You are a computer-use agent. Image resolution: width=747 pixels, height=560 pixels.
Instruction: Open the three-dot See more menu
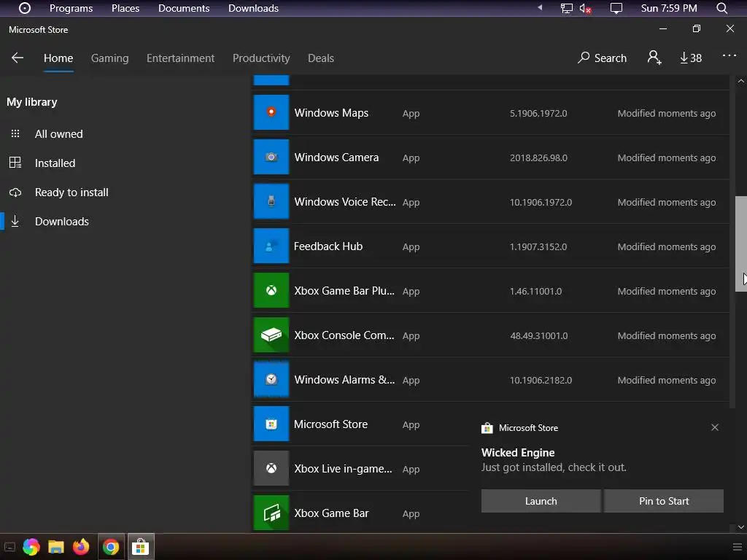[x=729, y=55]
